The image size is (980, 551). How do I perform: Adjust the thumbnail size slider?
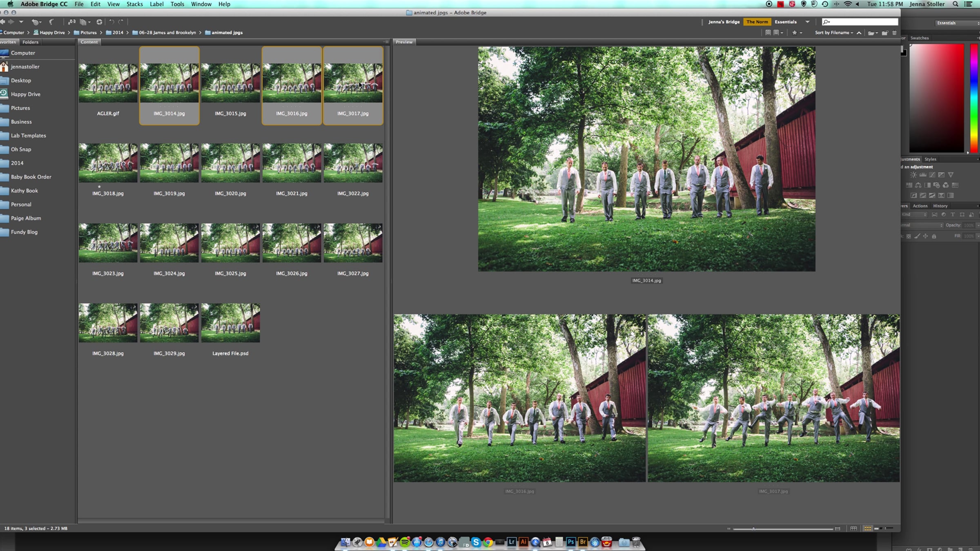[x=753, y=529]
